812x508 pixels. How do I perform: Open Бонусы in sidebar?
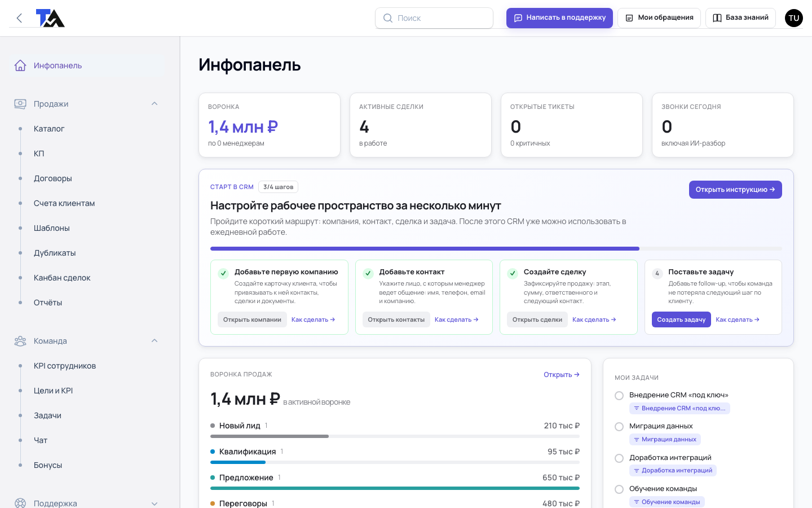[x=48, y=465]
